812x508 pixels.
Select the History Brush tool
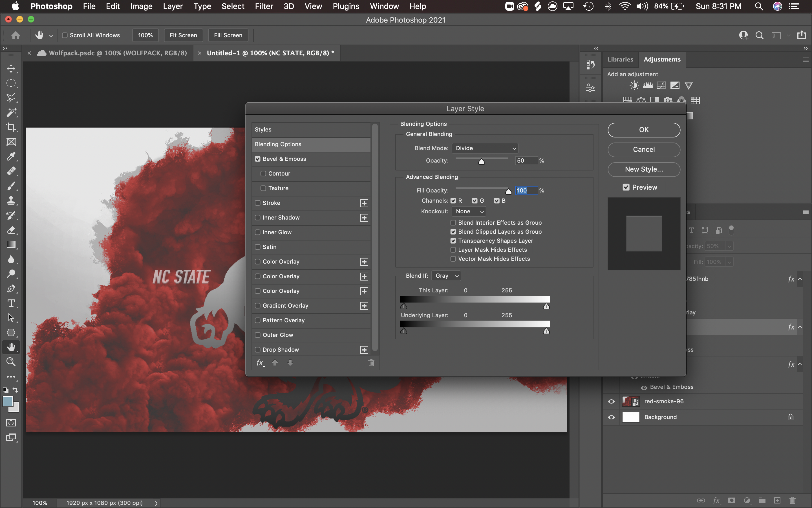[11, 215]
